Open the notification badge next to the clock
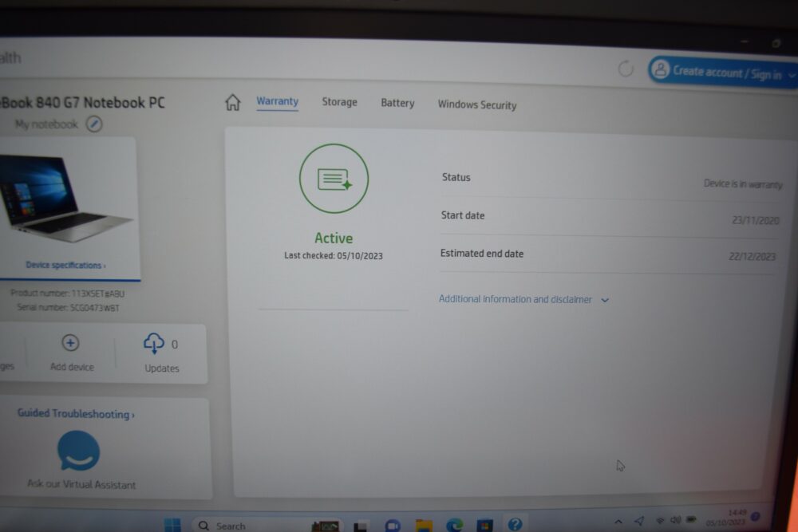This screenshot has width=798, height=532. 756,517
